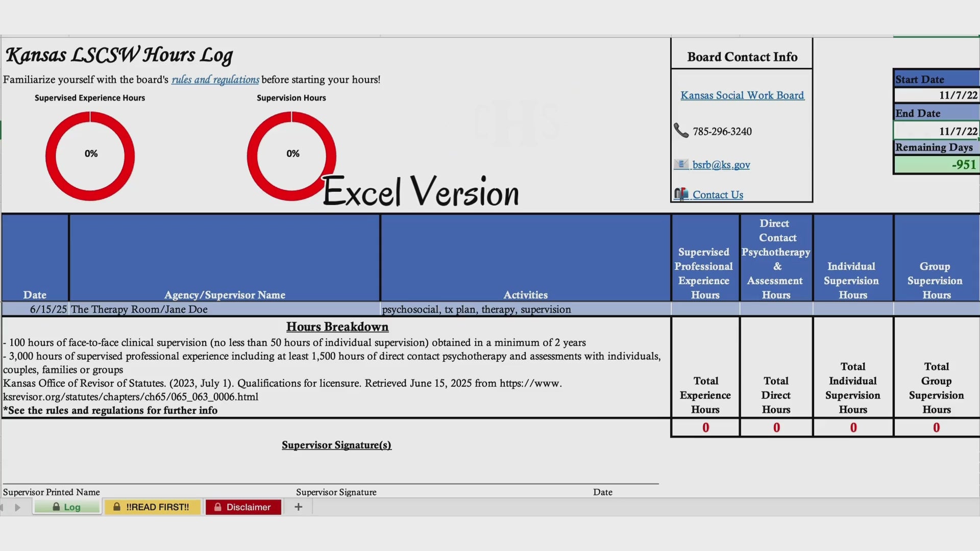Switch to the !!READ FIRST!! sheet tab
Screen dimensions: 980x551
tap(152, 507)
